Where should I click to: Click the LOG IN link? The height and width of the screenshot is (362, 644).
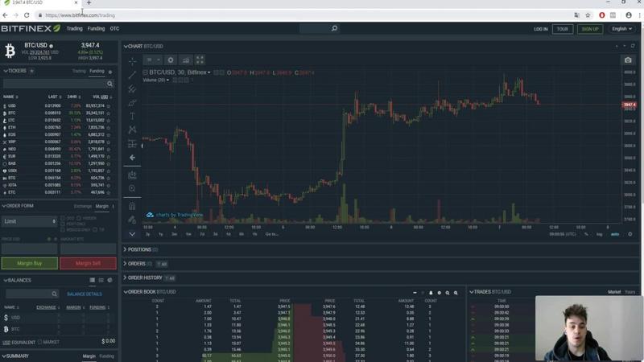pyautogui.click(x=540, y=29)
